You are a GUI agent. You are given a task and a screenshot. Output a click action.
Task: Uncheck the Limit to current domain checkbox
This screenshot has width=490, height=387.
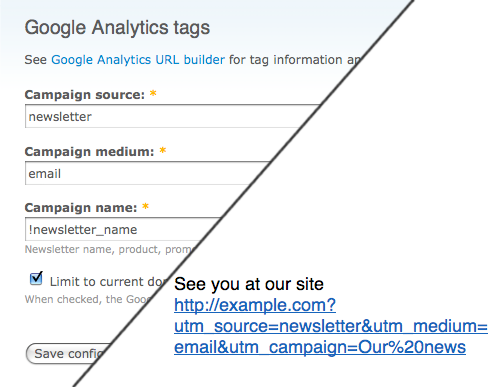tap(36, 278)
